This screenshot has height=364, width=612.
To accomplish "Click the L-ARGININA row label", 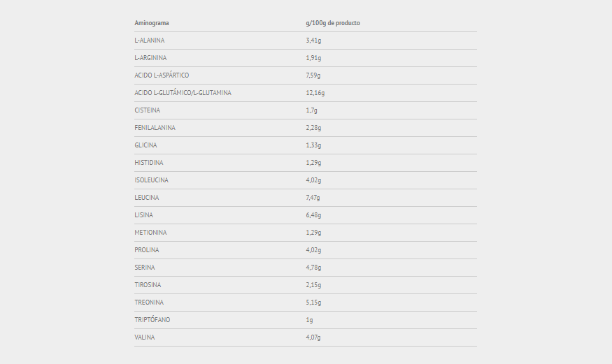I will (150, 58).
